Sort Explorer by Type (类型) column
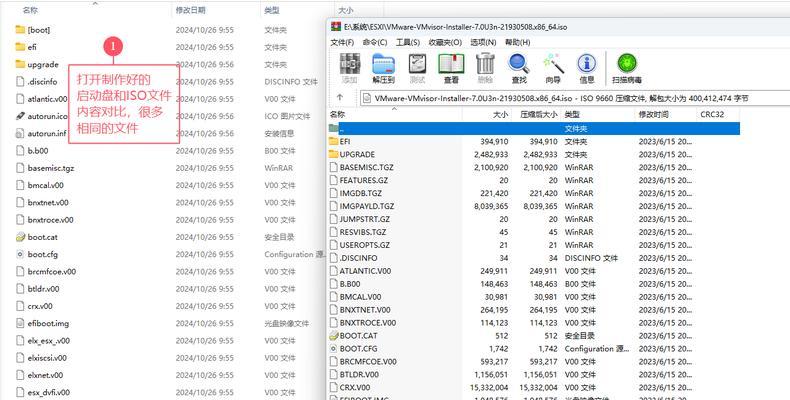 (x=272, y=10)
